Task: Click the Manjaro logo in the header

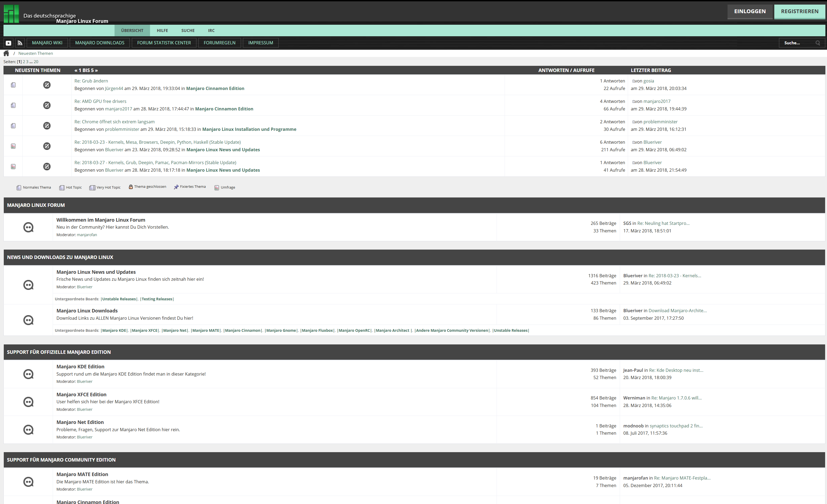Action: 11,14
